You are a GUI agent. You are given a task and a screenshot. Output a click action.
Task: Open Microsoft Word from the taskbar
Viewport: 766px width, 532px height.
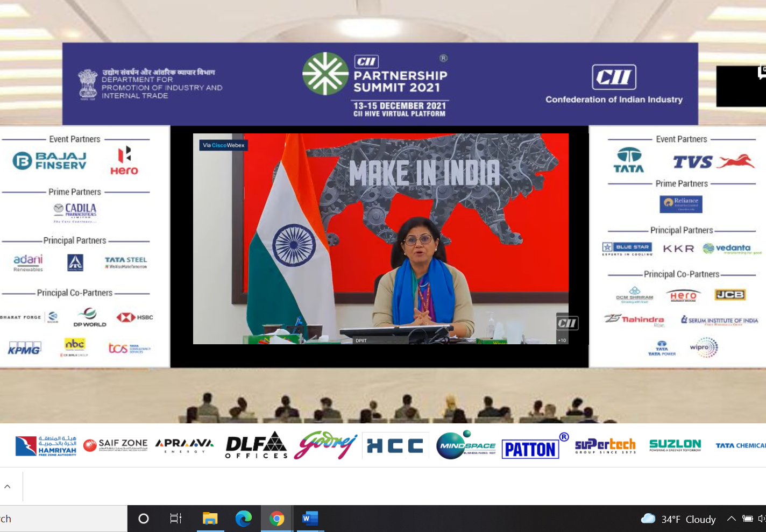point(310,519)
